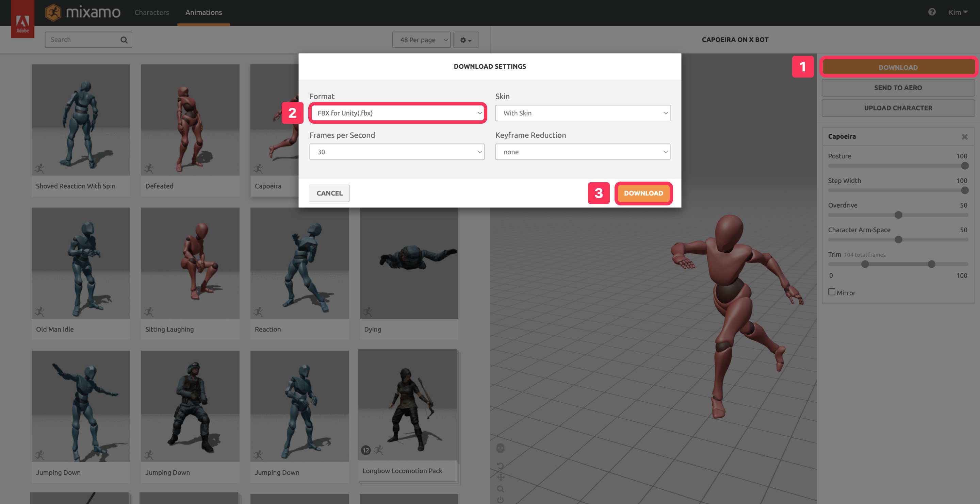Enable skin option With Skin dropdown
The image size is (980, 504).
[x=582, y=113]
